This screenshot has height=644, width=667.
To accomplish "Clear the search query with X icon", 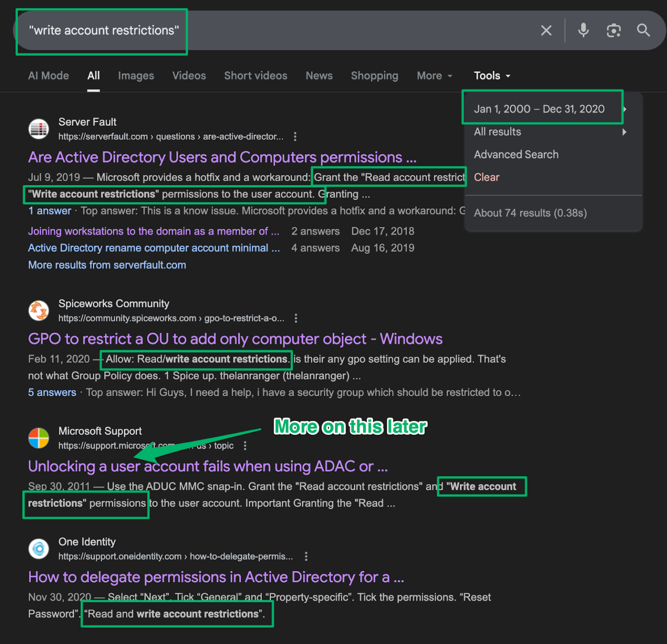I will click(x=546, y=30).
